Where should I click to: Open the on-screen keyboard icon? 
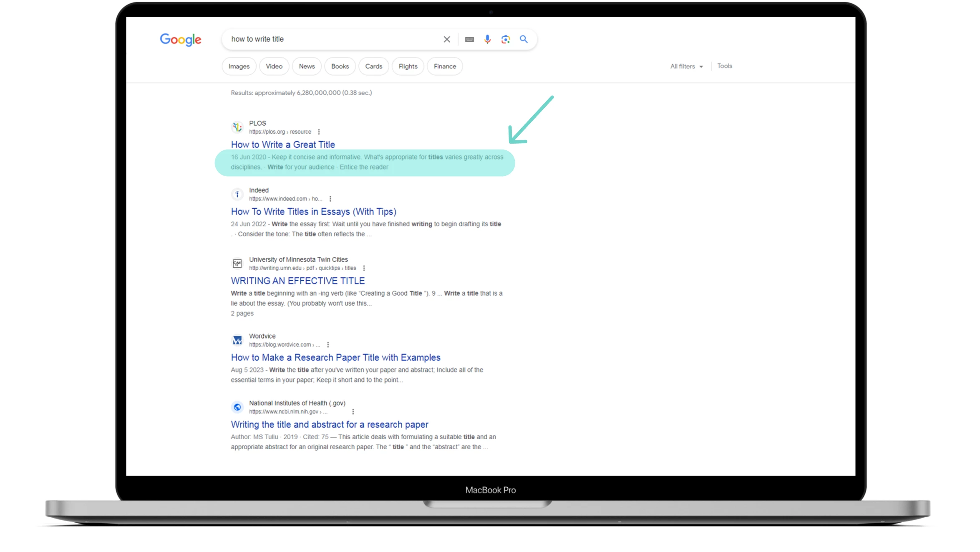(469, 39)
